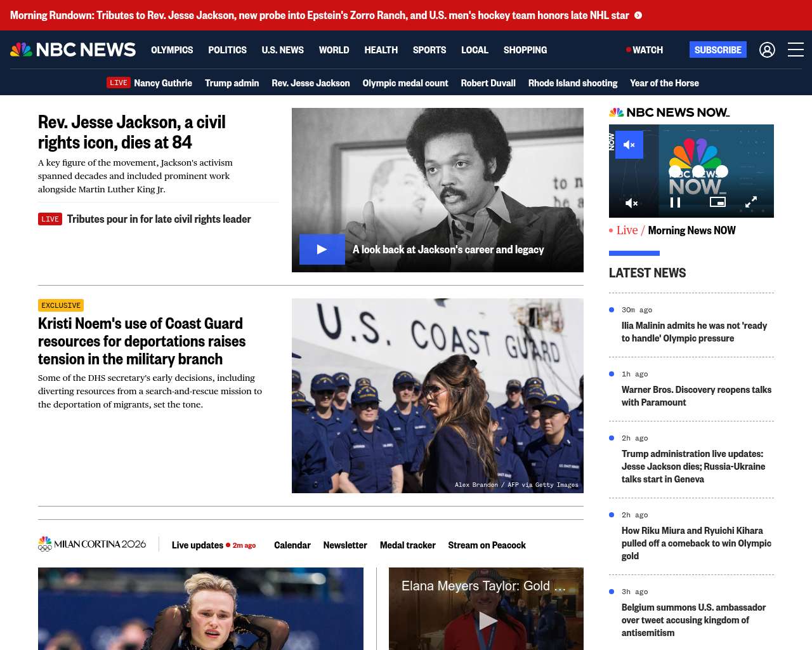The image size is (812, 650).
Task: Open the Politics section in the nav
Action: click(x=227, y=50)
